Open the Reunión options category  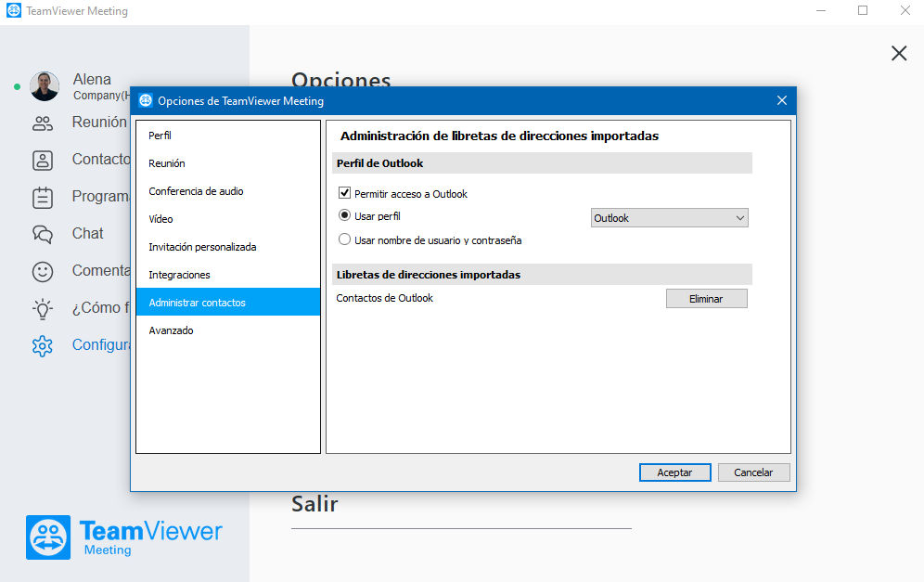(x=228, y=163)
